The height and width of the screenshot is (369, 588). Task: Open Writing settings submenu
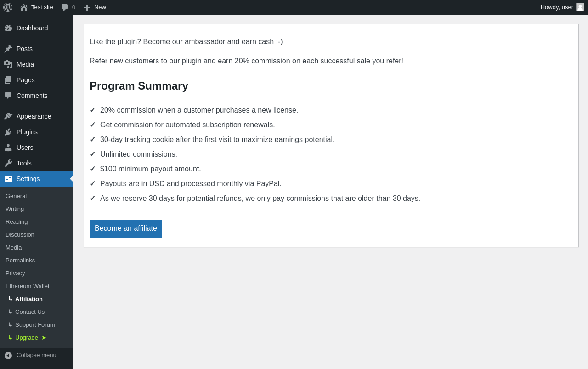click(x=15, y=209)
